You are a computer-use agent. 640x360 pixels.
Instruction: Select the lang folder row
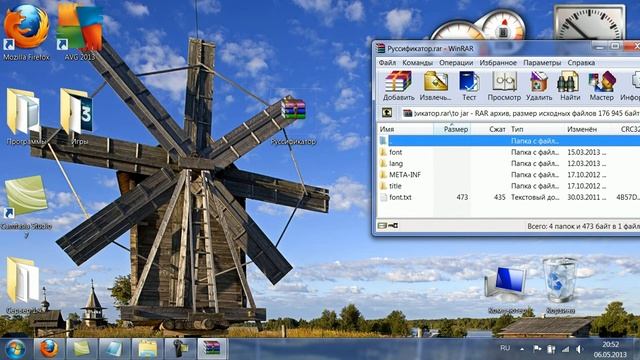509,164
